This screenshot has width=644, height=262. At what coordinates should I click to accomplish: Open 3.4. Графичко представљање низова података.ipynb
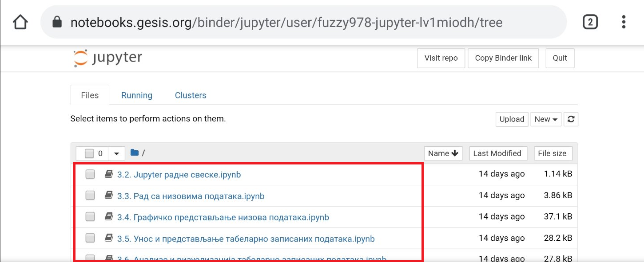pos(223,217)
